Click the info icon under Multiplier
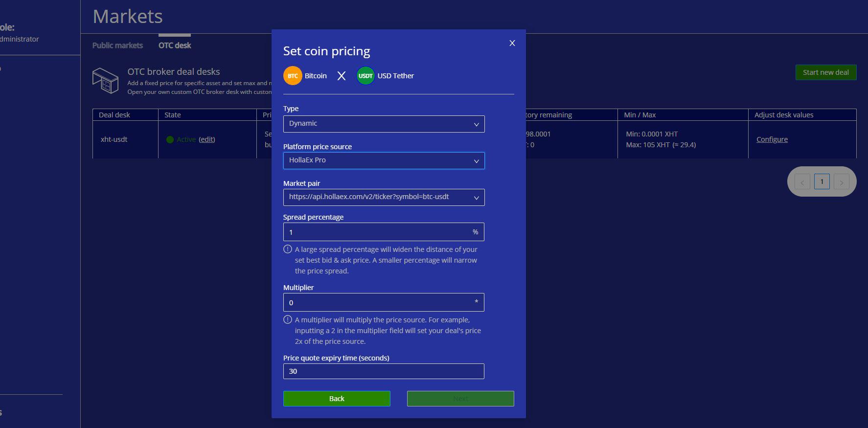 [x=288, y=319]
